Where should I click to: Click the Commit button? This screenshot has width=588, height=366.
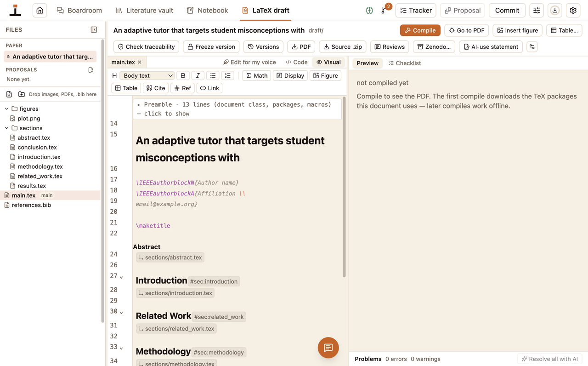pos(507,10)
